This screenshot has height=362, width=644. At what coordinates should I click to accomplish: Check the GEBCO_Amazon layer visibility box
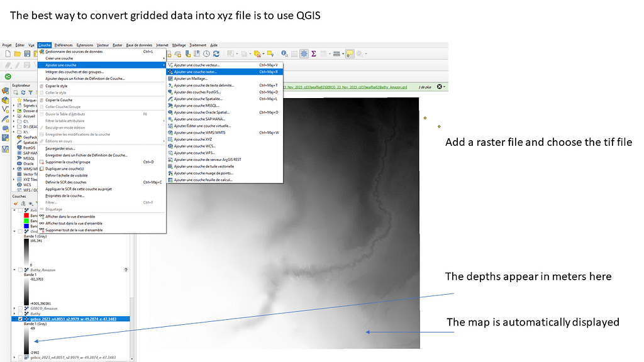(20, 309)
